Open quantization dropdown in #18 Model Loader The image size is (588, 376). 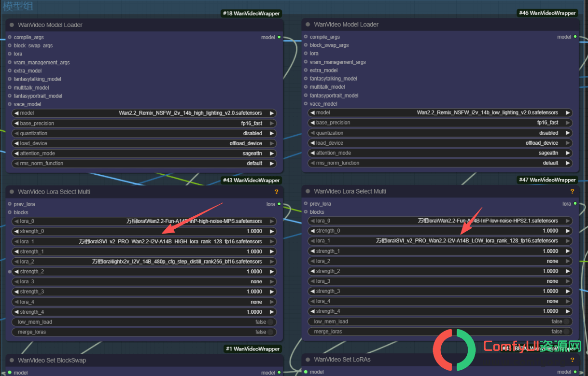pyautogui.click(x=144, y=133)
